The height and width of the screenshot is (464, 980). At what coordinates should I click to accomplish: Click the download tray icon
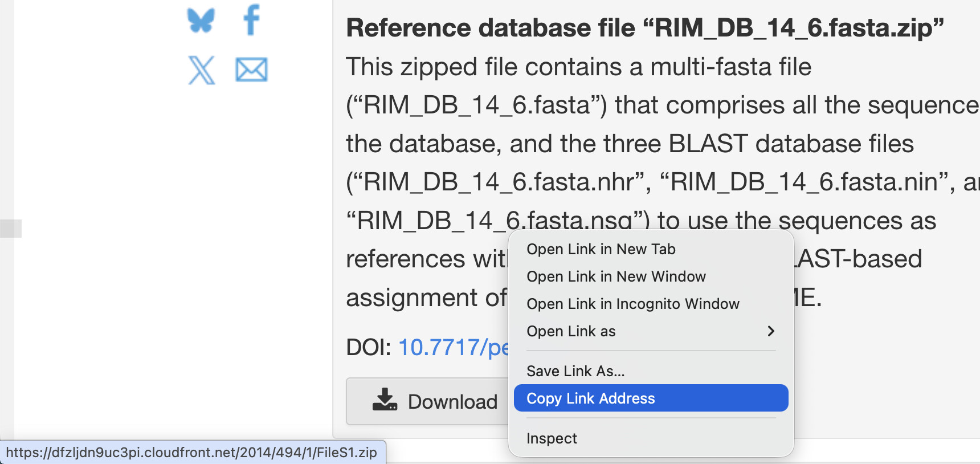[x=385, y=400]
